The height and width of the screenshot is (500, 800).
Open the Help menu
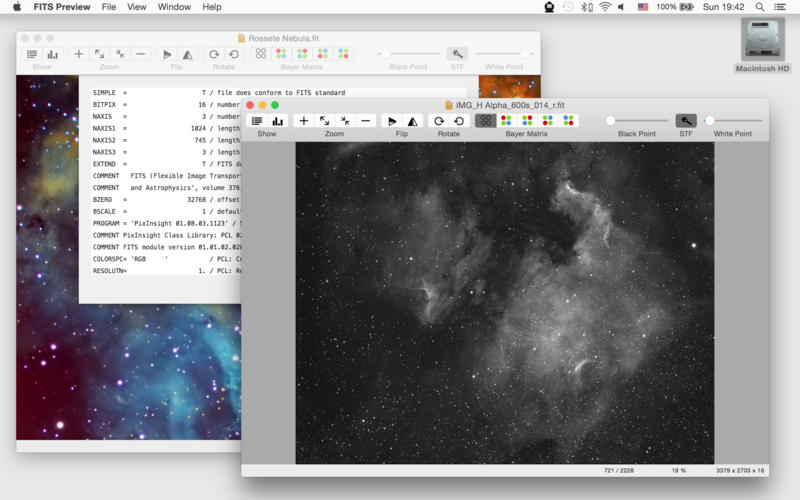(212, 7)
